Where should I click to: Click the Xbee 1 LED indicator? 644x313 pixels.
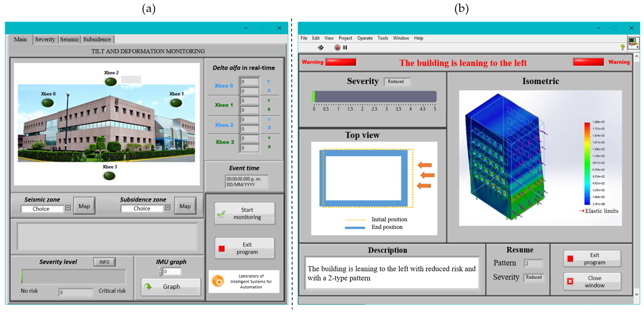click(176, 103)
